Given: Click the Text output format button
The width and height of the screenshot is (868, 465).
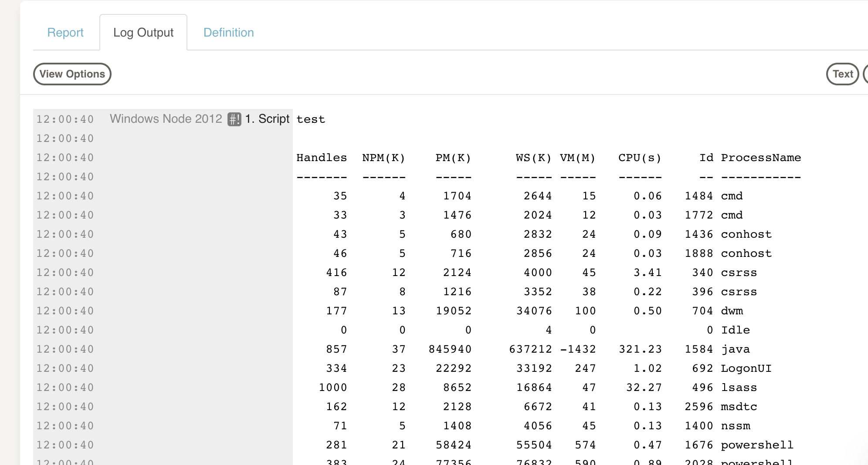Looking at the screenshot, I should (842, 74).
